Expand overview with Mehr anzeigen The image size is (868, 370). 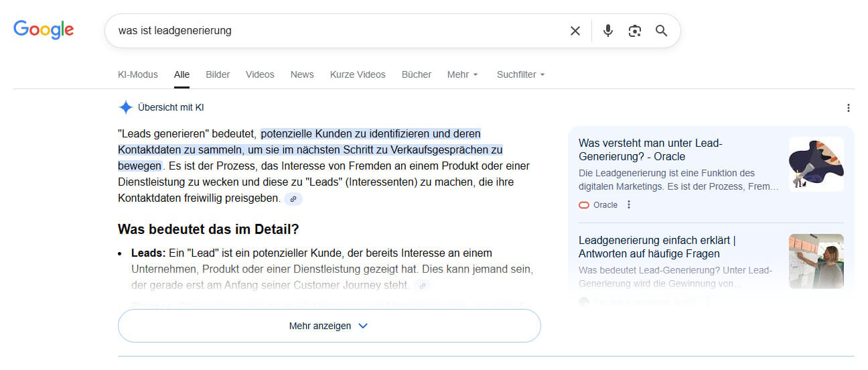[329, 326]
